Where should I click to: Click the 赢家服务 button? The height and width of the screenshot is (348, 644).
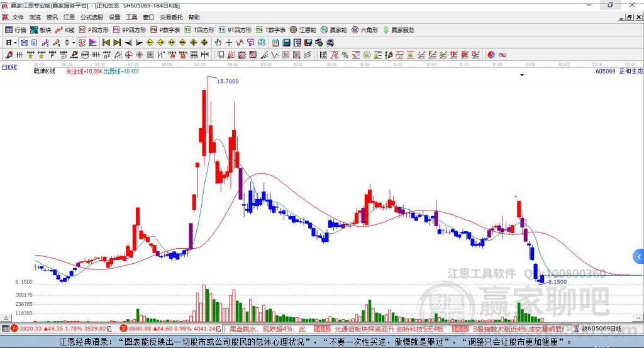click(x=398, y=30)
